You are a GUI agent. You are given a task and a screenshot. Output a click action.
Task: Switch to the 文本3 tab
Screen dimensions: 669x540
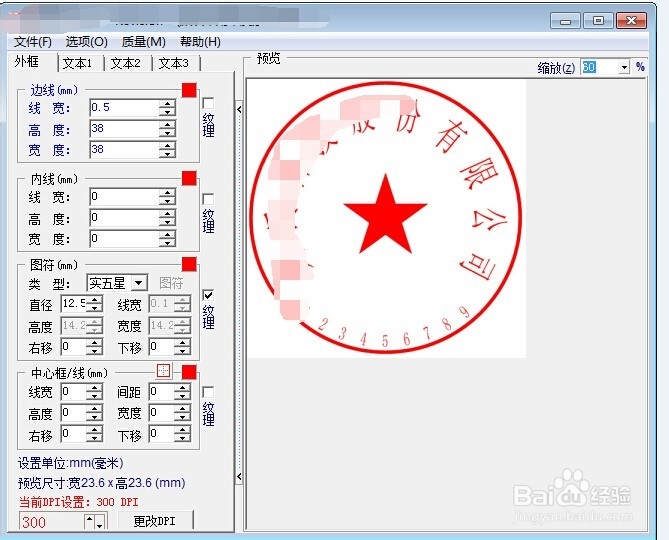(174, 63)
